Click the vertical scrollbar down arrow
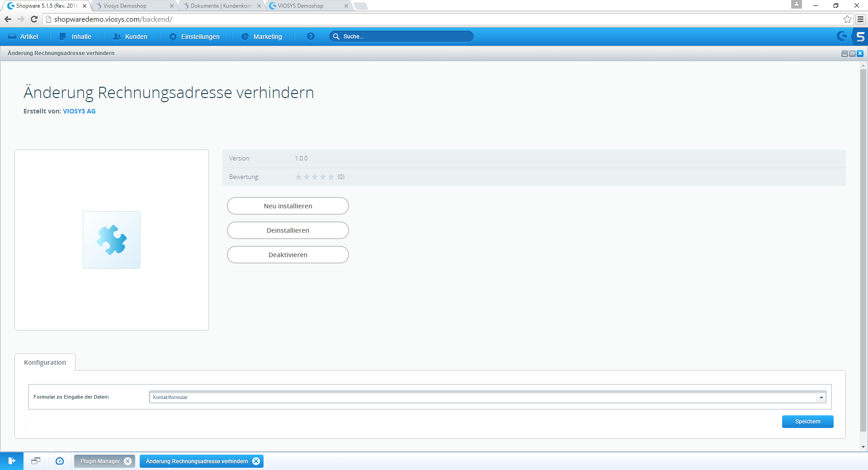Viewport: 868px width, 470px height. 863,447
